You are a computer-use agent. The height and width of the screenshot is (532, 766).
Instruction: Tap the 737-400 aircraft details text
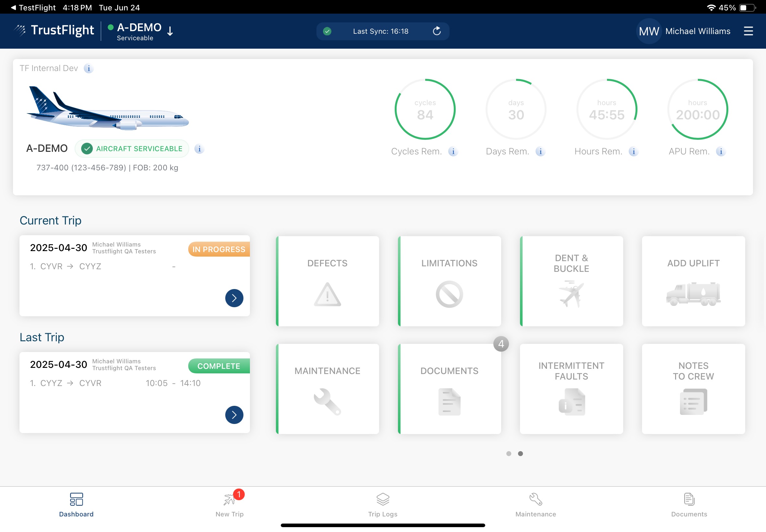coord(107,168)
